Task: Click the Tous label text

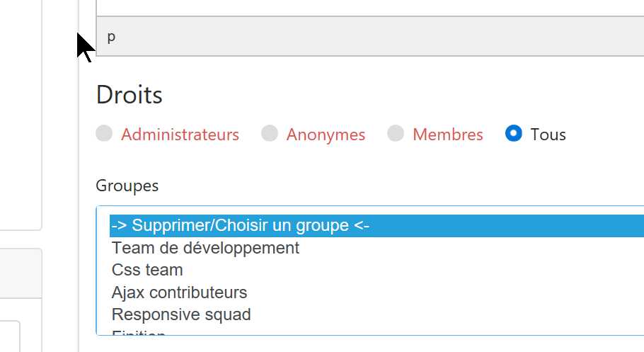Action: tap(548, 135)
